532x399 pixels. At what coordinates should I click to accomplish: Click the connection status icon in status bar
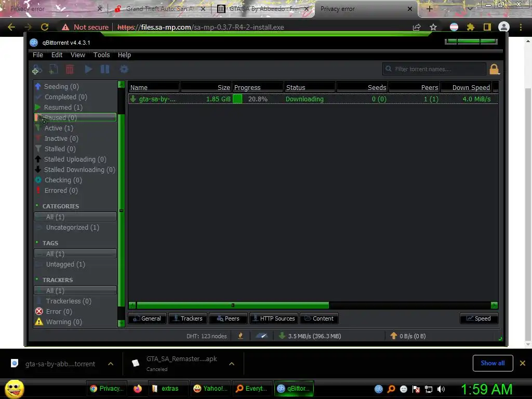(x=241, y=336)
